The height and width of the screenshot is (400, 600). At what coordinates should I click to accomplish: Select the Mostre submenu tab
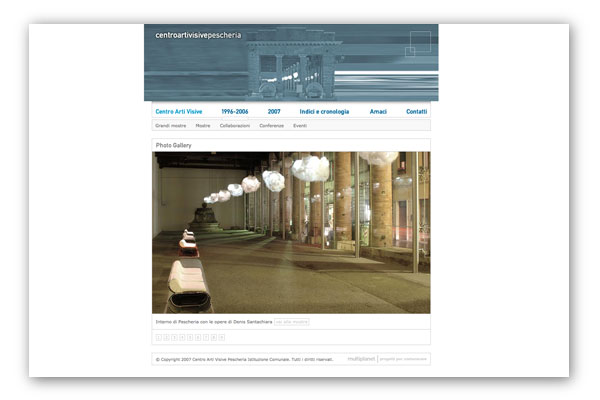(203, 126)
